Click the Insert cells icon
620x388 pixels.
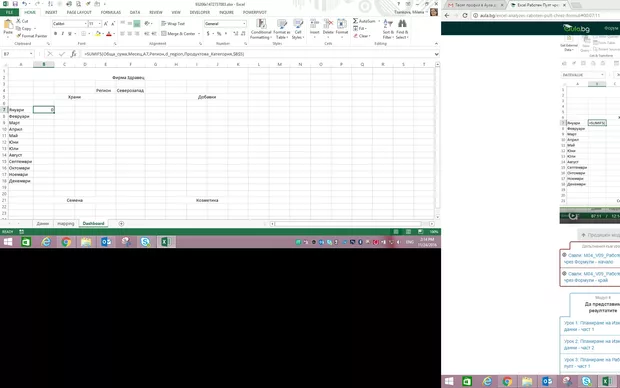pyautogui.click(x=315, y=25)
